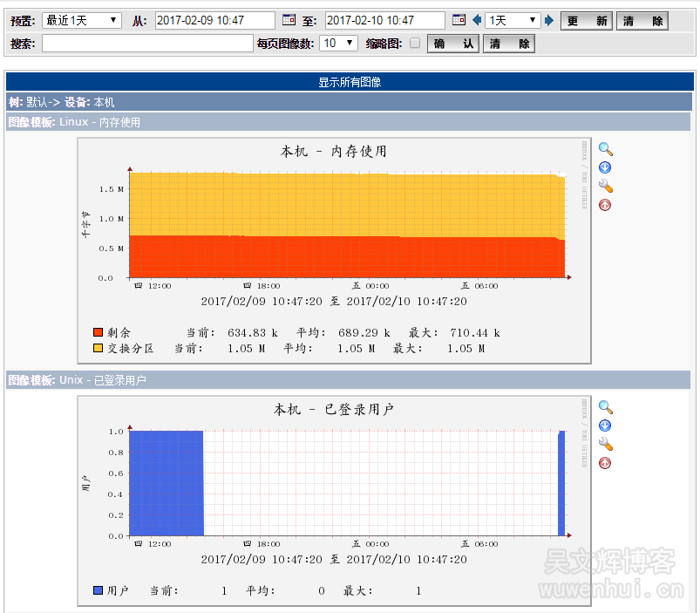Shift time range backward with left arrow

click(x=477, y=20)
